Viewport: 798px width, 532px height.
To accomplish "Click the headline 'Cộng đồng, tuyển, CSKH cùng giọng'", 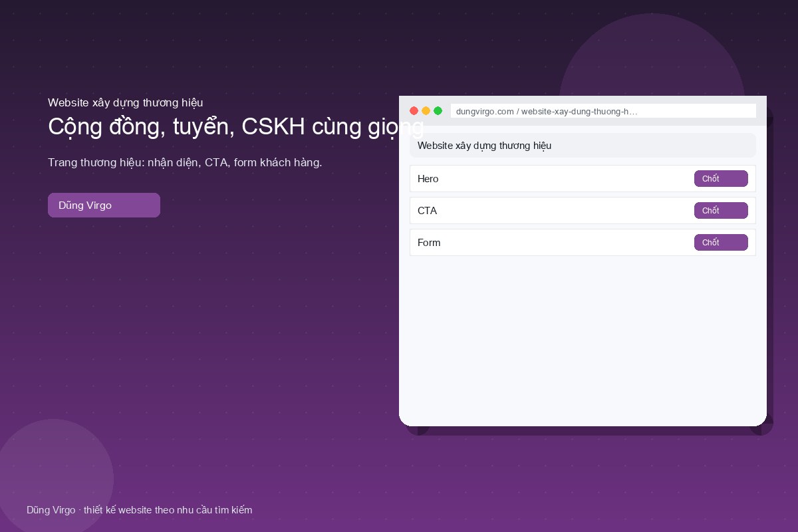I will (x=235, y=126).
